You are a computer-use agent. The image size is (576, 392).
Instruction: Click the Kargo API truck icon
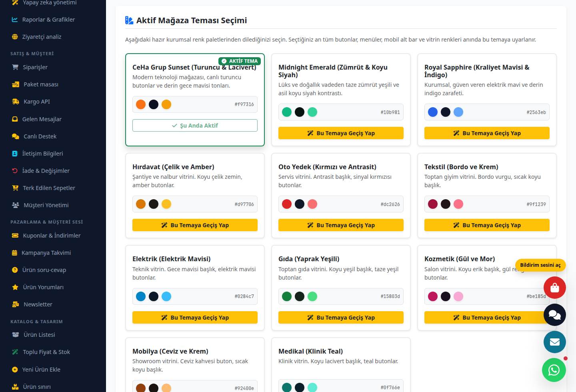16,102
